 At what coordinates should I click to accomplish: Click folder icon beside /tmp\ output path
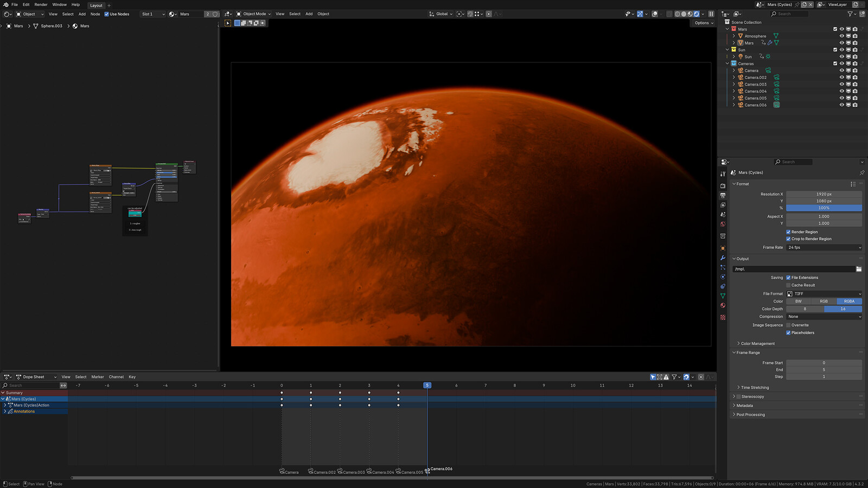click(x=859, y=269)
